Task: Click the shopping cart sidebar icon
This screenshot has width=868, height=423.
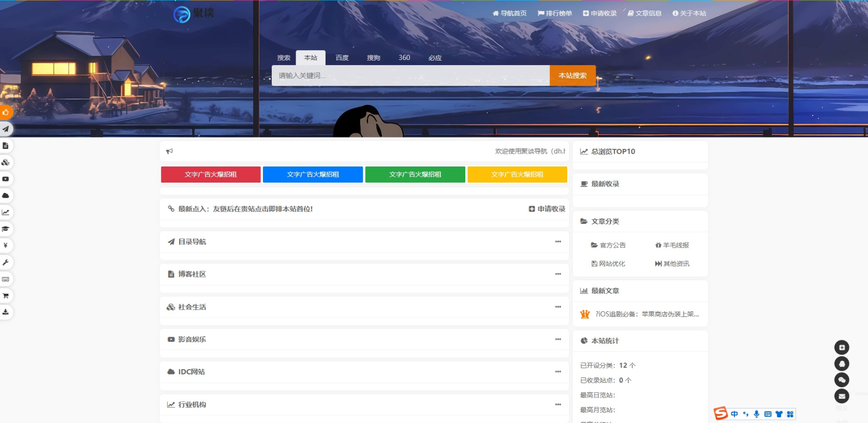Action: 5,295
